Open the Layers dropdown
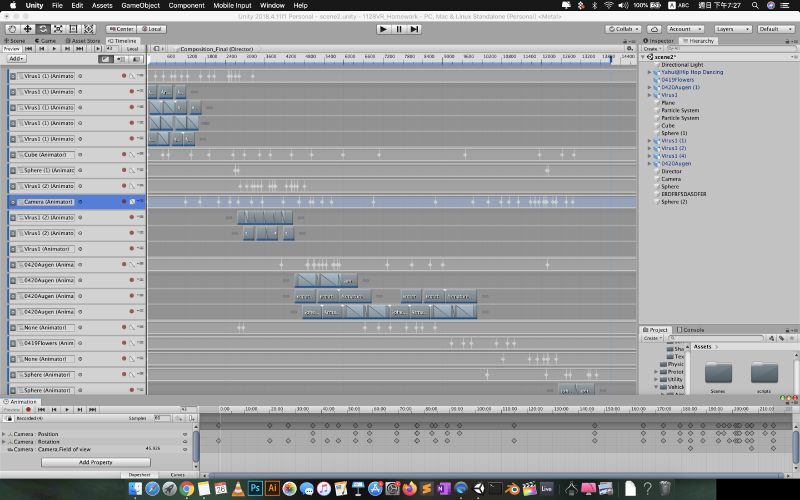This screenshot has width=800, height=500. [732, 29]
